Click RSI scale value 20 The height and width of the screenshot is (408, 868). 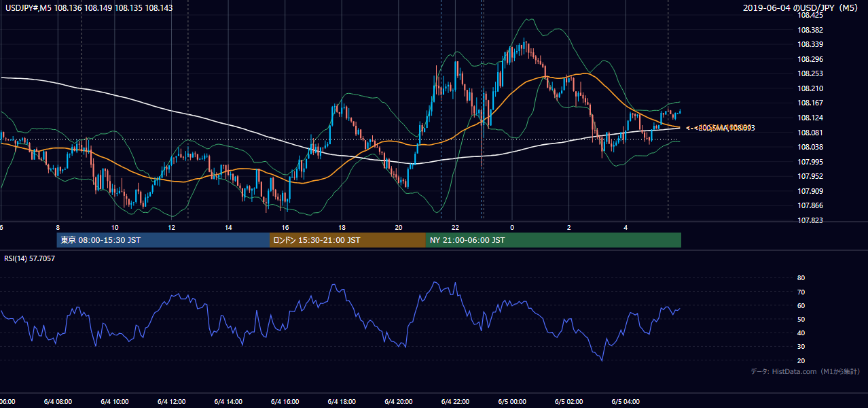click(x=801, y=360)
